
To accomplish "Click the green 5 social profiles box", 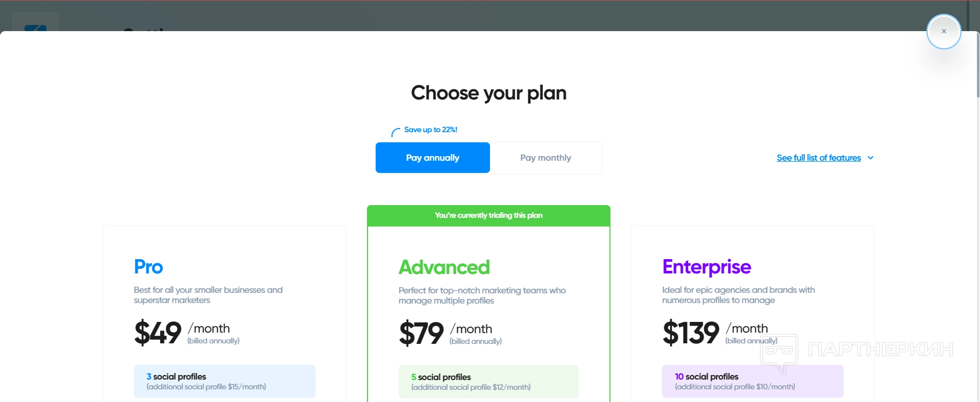I will pyautogui.click(x=488, y=382).
